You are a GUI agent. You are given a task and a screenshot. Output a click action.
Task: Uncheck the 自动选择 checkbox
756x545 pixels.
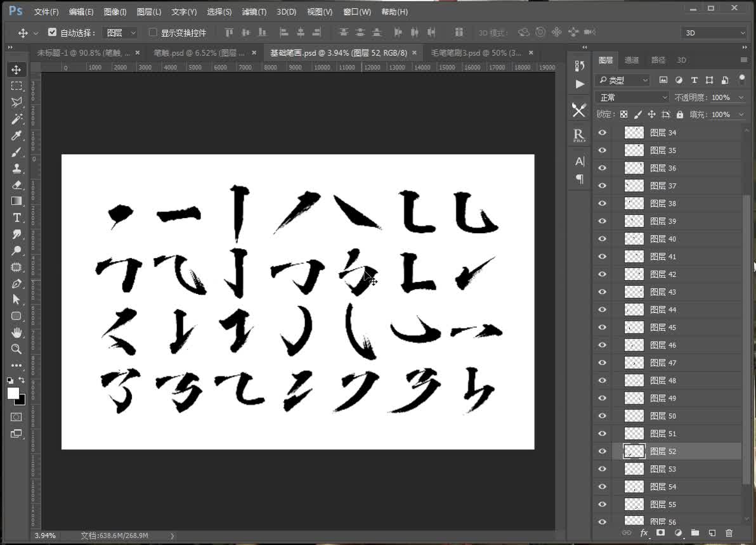[52, 32]
